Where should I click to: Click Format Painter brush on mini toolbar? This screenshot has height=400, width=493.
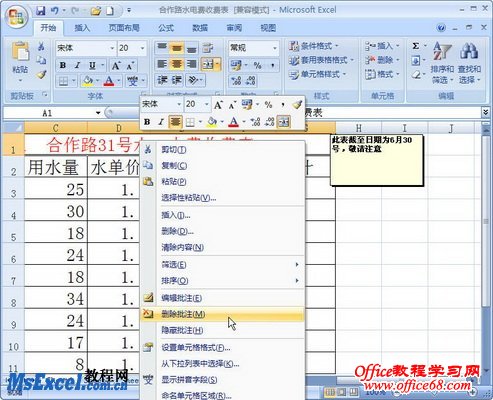[297, 105]
